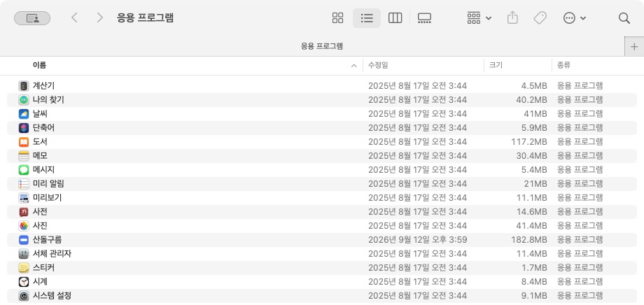This screenshot has width=644, height=305.
Task: Click the 사진 file name
Action: [41, 225]
